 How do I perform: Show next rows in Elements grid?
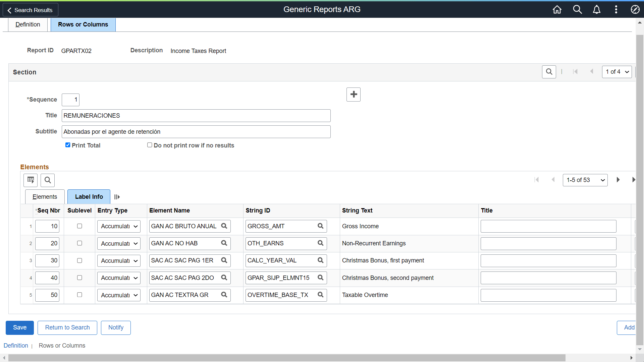(618, 180)
